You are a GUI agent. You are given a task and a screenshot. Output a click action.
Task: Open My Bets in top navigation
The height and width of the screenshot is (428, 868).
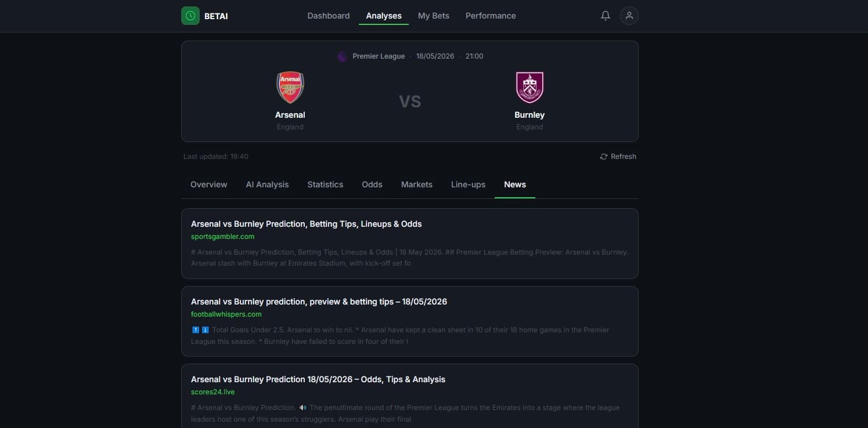tap(434, 16)
